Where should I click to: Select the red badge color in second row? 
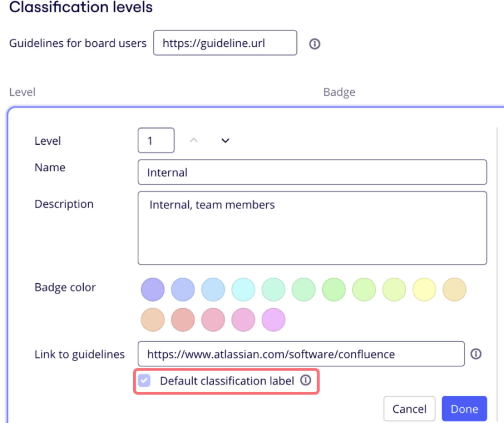[183, 320]
